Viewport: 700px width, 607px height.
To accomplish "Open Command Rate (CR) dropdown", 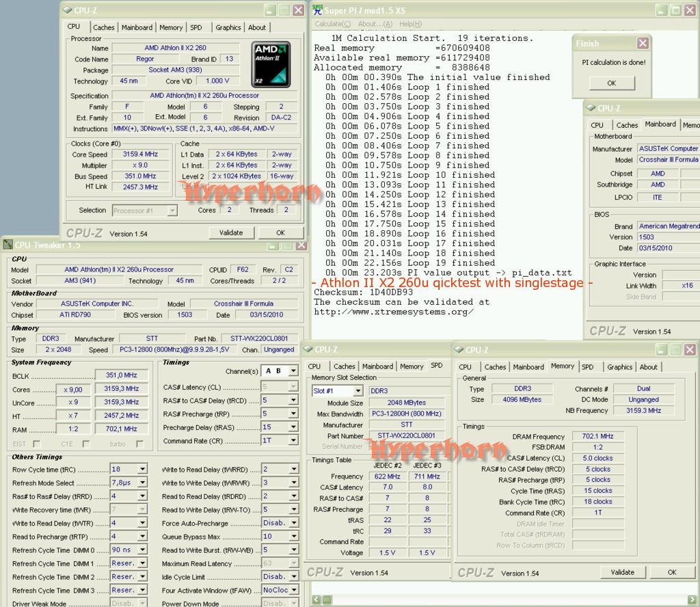I will [293, 440].
